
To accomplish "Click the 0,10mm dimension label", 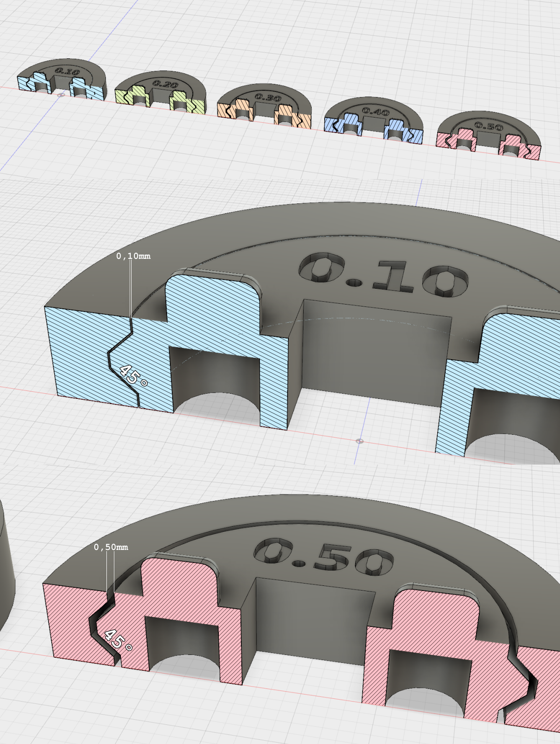I will [x=133, y=256].
